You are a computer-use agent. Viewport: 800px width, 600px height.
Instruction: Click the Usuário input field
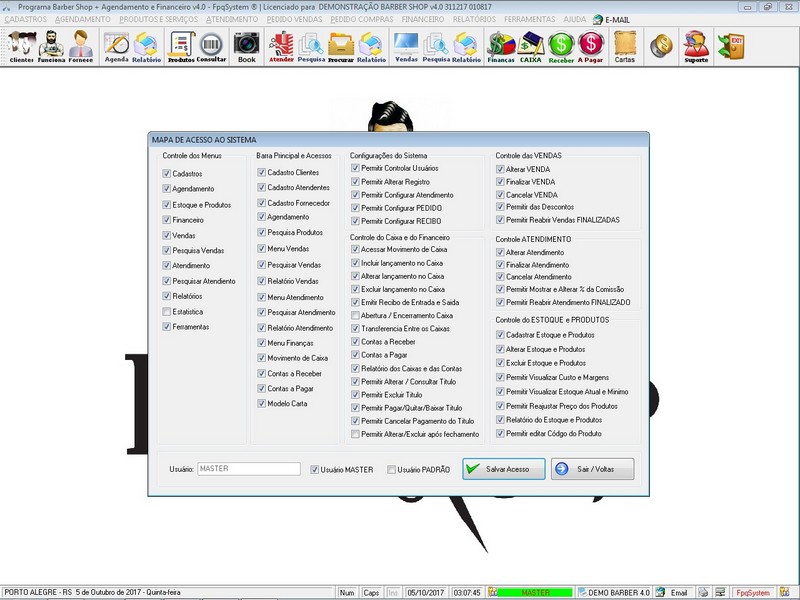248,468
